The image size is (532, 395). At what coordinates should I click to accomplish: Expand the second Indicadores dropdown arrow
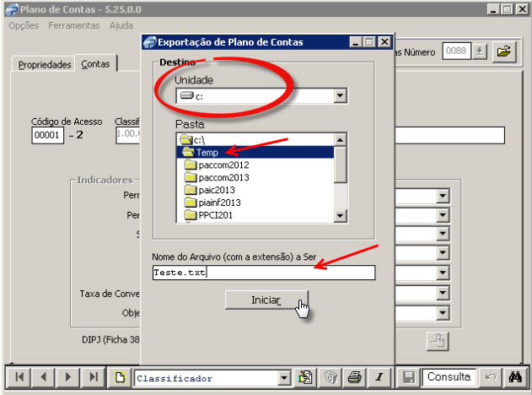click(x=443, y=215)
